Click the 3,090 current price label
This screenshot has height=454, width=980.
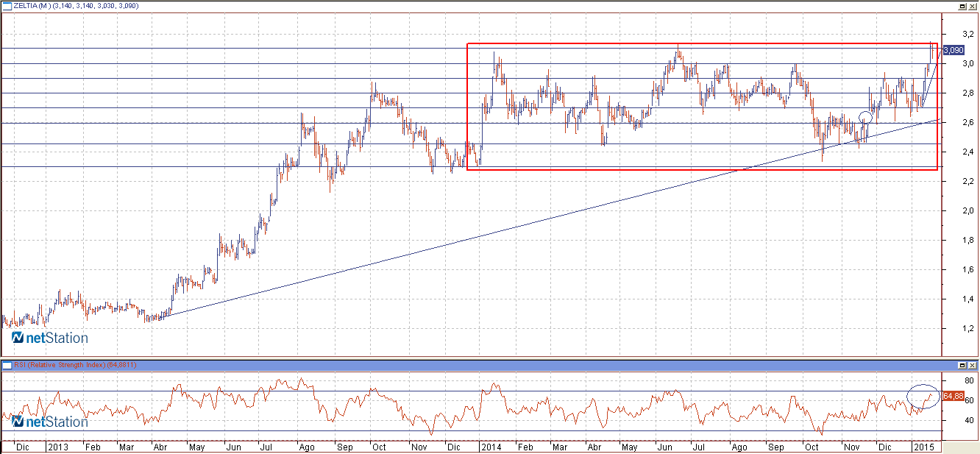tap(954, 50)
